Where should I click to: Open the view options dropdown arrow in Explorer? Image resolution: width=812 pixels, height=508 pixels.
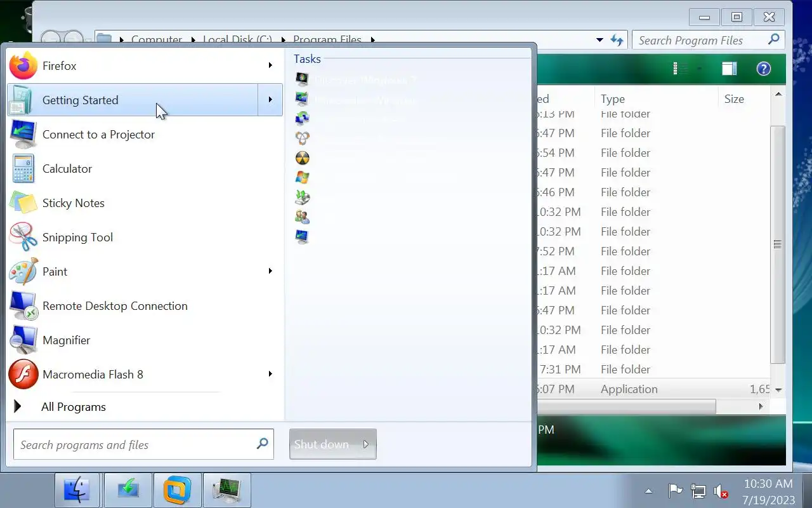(699, 69)
